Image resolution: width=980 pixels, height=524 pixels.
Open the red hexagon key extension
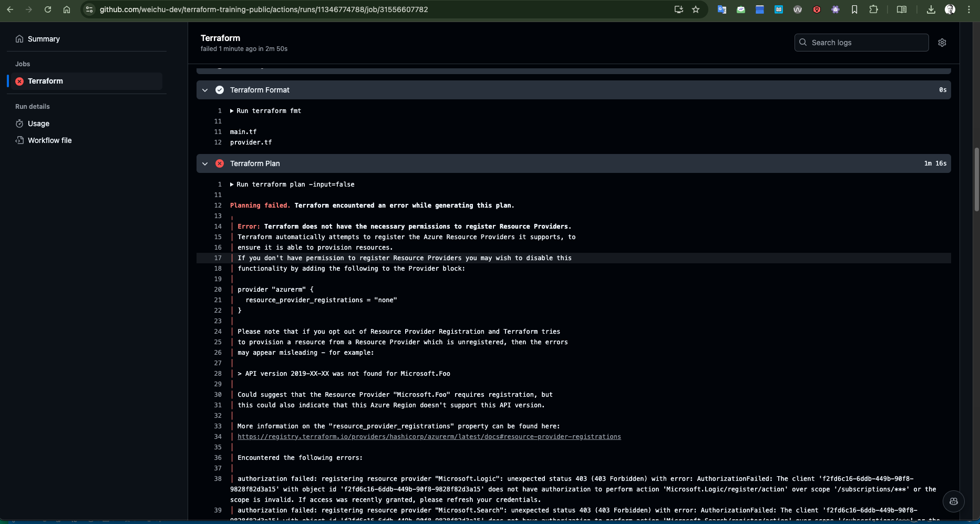coord(817,9)
